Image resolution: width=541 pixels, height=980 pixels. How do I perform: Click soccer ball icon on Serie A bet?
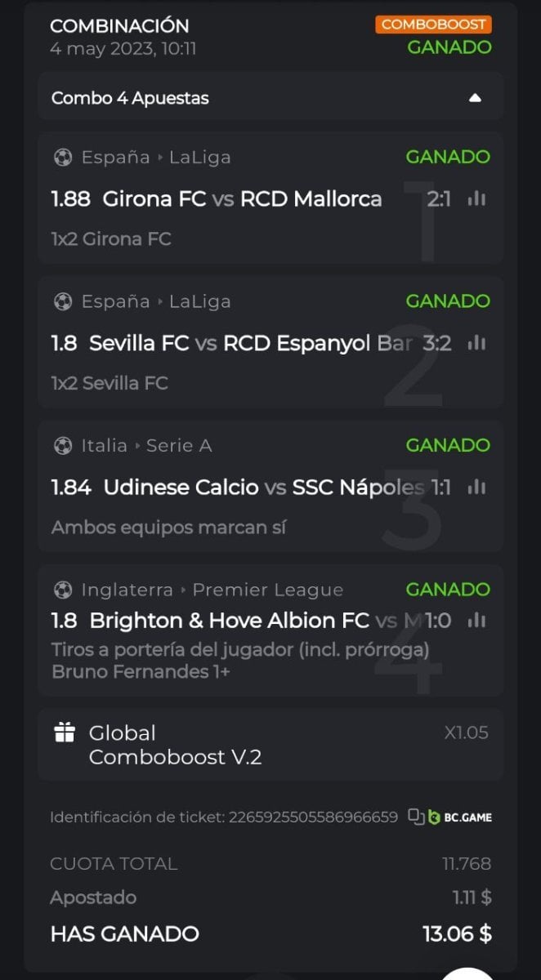pyautogui.click(x=63, y=445)
